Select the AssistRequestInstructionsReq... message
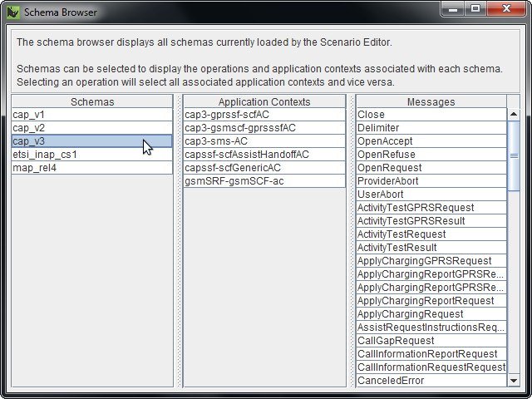 tap(431, 327)
